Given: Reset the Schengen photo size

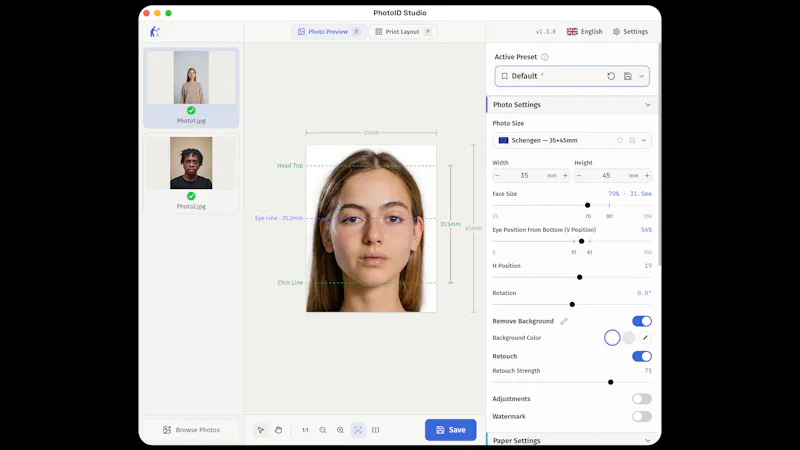Looking at the screenshot, I should coord(620,140).
